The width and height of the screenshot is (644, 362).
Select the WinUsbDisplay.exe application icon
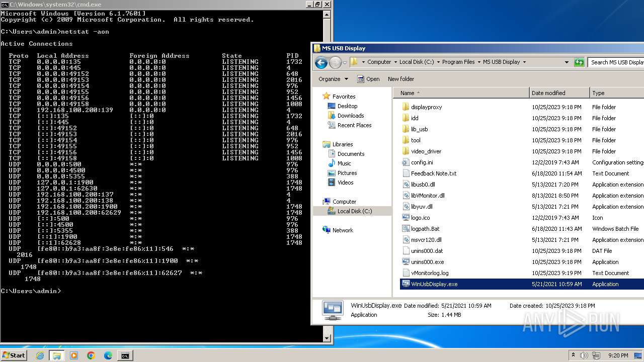tap(406, 284)
